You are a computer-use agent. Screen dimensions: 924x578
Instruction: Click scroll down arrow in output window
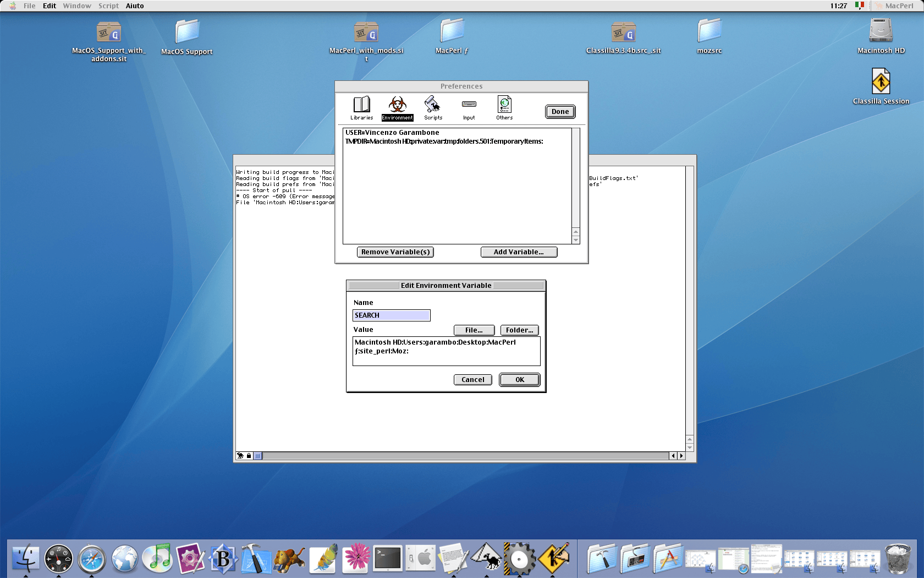[690, 448]
